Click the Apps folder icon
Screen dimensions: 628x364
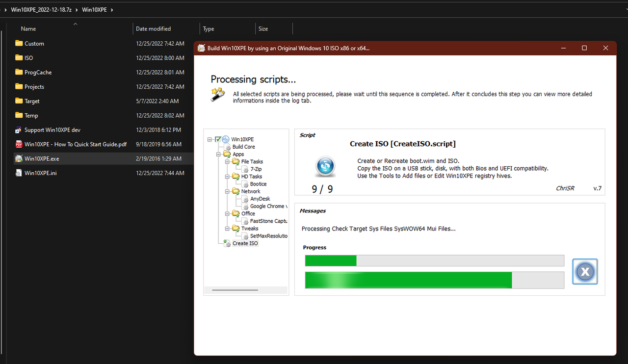pyautogui.click(x=227, y=154)
